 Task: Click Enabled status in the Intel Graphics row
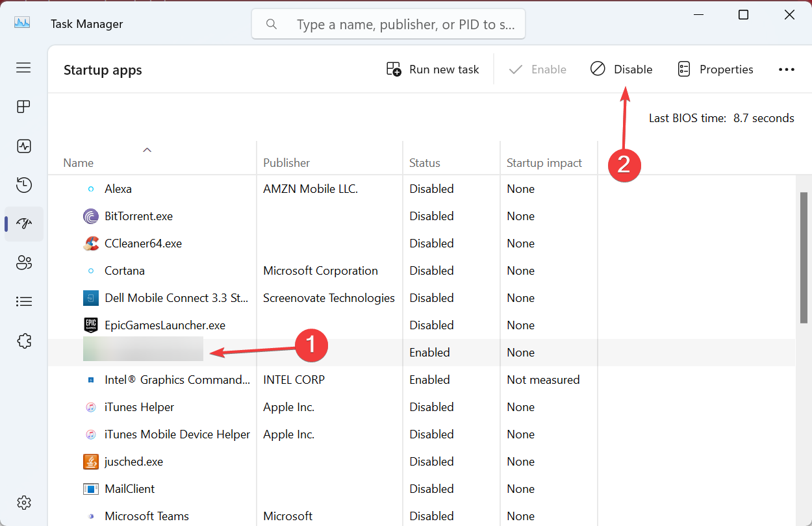[429, 380]
